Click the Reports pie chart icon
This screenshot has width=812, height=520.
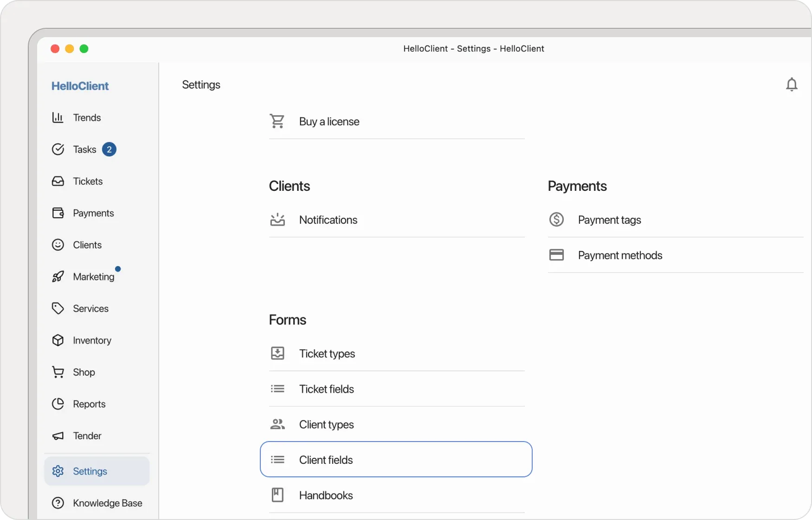tap(58, 404)
